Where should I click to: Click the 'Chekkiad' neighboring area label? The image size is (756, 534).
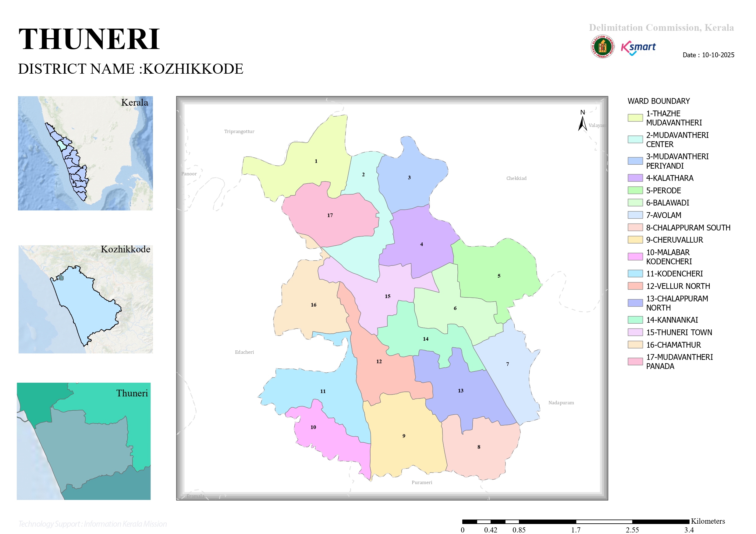point(516,178)
